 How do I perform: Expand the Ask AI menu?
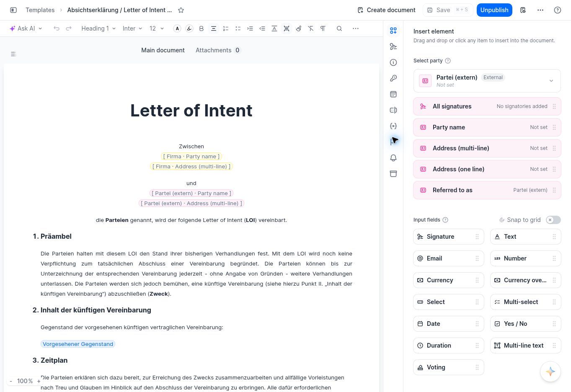pyautogui.click(x=26, y=28)
